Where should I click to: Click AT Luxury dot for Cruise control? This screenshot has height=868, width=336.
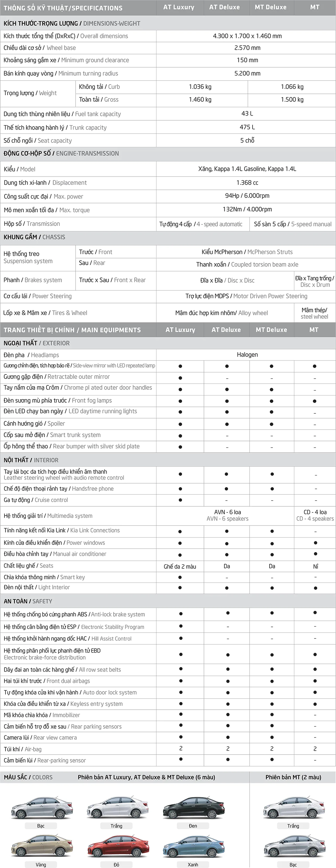pyautogui.click(x=180, y=500)
